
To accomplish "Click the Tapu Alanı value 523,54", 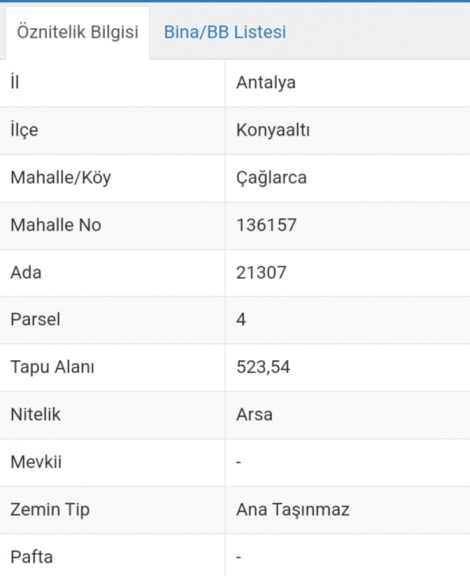I will (263, 367).
